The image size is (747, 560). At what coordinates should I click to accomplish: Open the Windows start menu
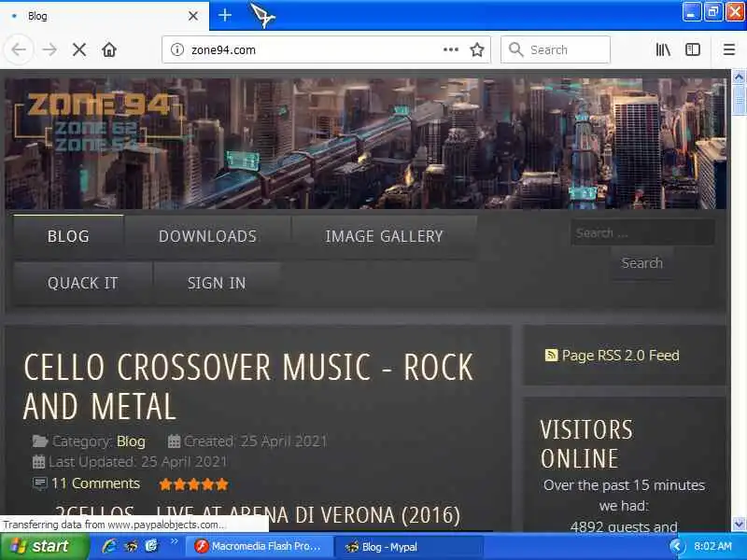(44, 546)
